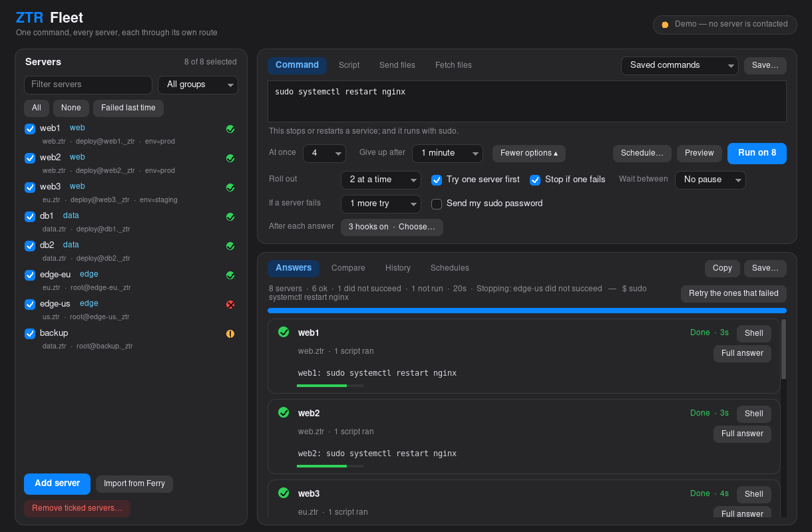Copy the answers
Screen dimensions: 812x532
[x=722, y=269]
